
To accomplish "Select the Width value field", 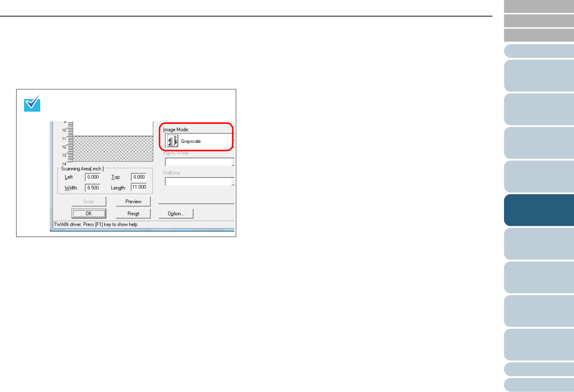I will click(x=93, y=188).
